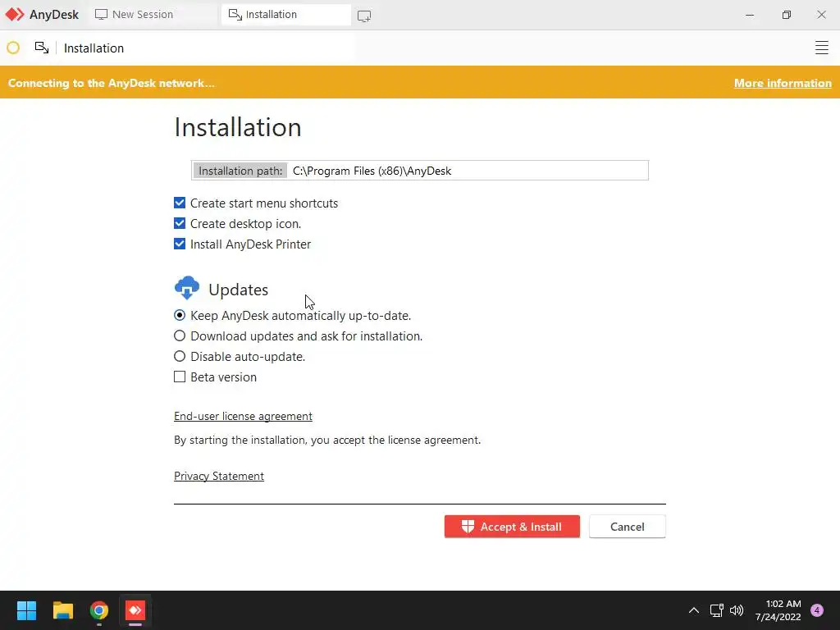840x630 pixels.
Task: Switch to the New Session tab
Action: coord(153,15)
